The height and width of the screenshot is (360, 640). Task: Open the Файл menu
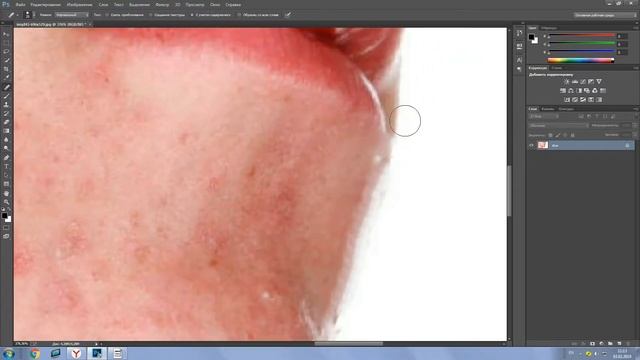point(20,4)
